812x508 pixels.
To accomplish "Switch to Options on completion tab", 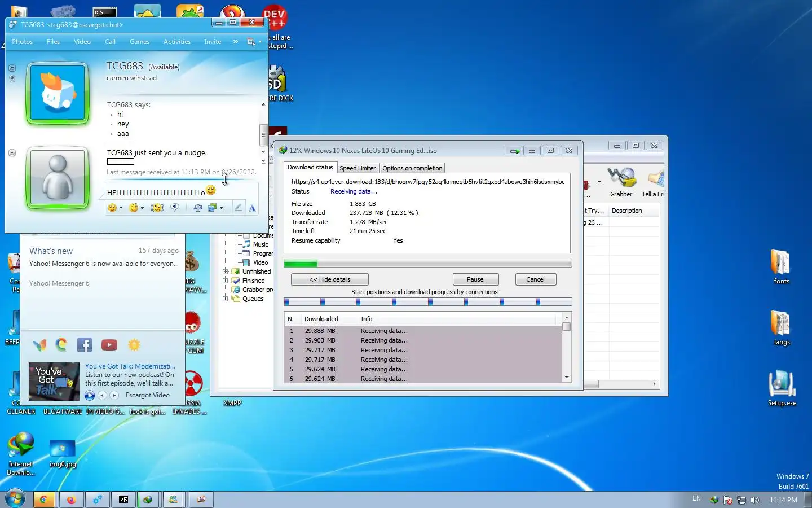I will pos(412,168).
